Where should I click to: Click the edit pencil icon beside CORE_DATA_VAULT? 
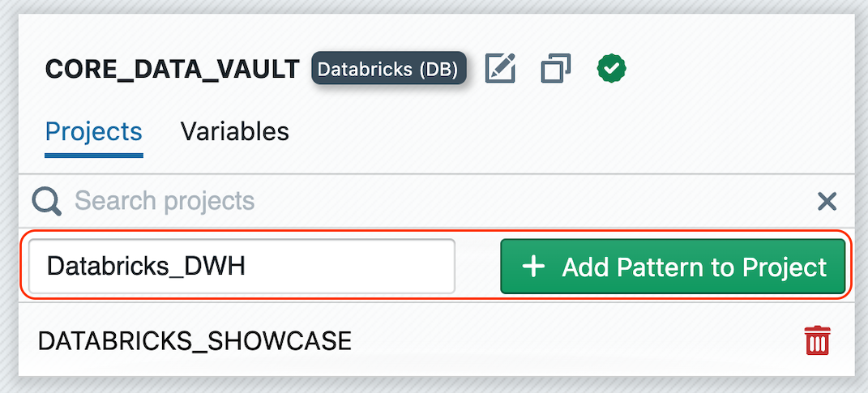[x=501, y=68]
